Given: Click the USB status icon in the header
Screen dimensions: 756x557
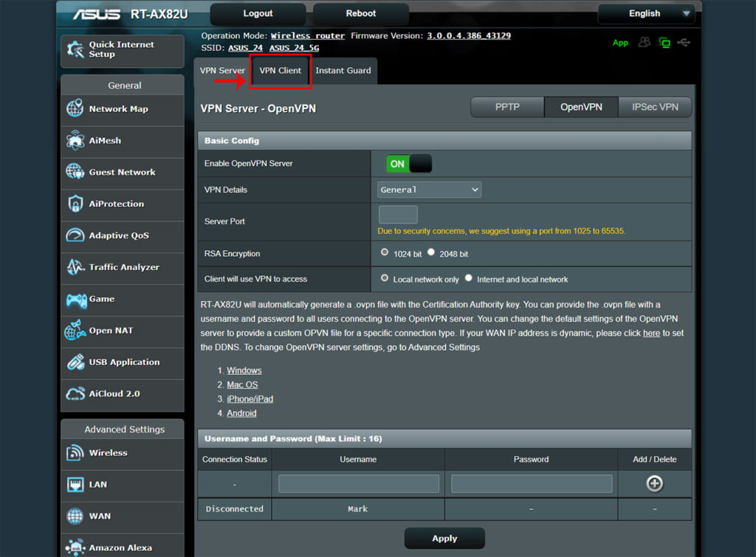Looking at the screenshot, I should coord(684,42).
